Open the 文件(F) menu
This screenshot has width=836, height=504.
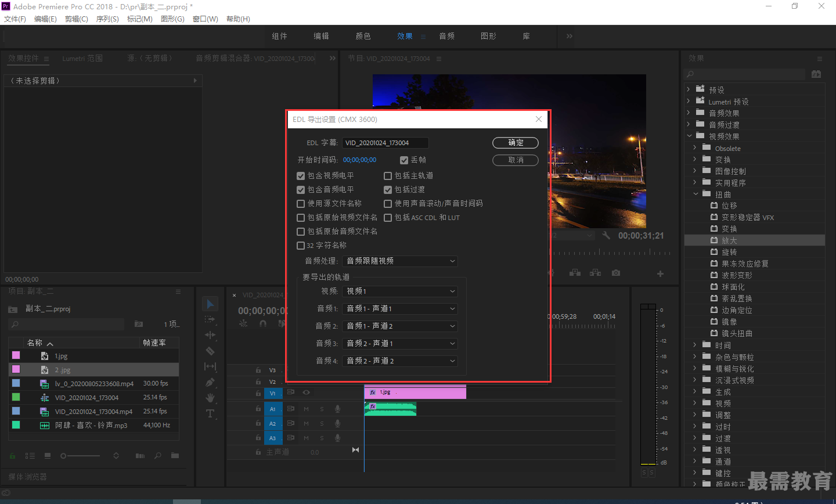tap(15, 19)
